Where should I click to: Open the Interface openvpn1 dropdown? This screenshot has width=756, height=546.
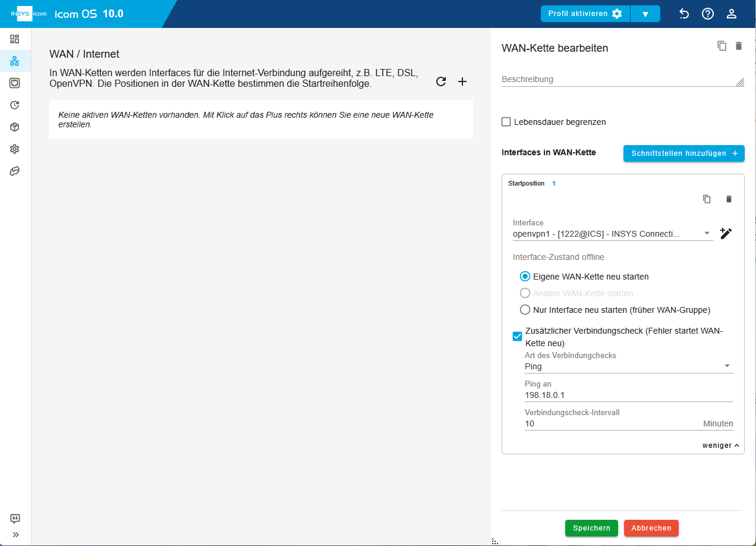click(613, 234)
